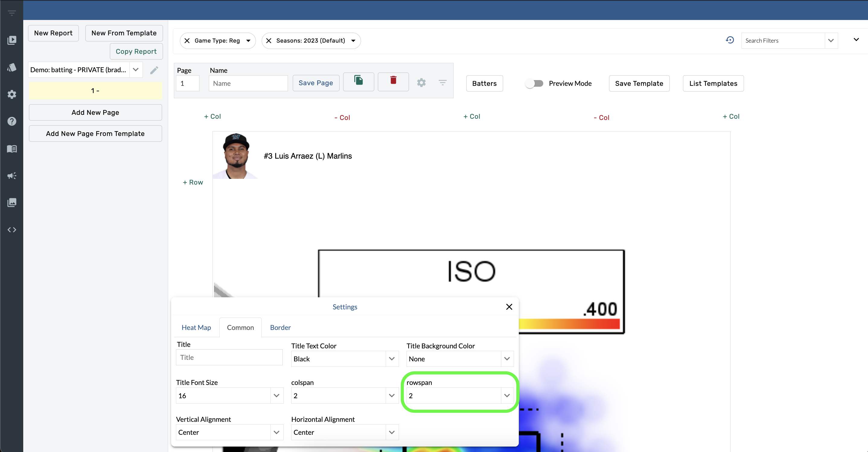This screenshot has width=868, height=452.
Task: Open the help question mark in sidebar
Action: click(x=12, y=121)
